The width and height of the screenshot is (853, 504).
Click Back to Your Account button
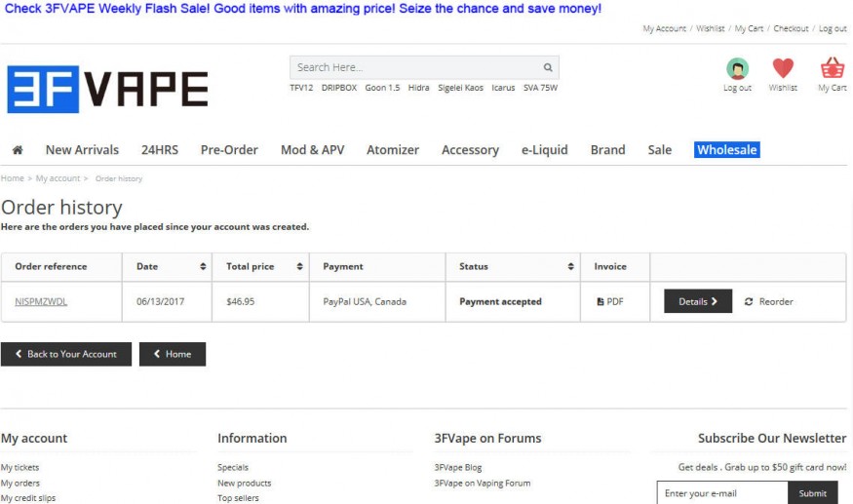click(x=66, y=354)
